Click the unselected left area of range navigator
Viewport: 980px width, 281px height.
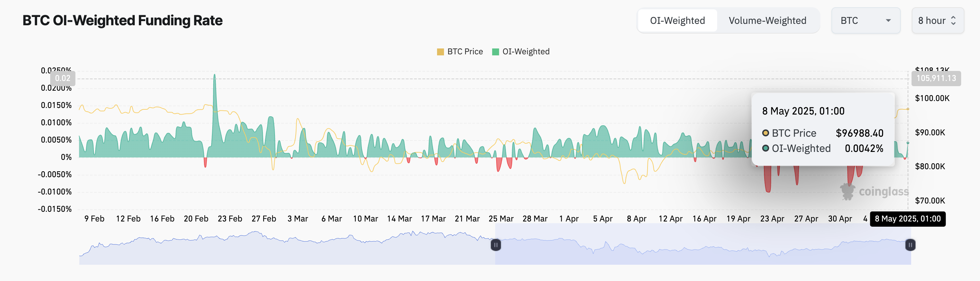285,251
